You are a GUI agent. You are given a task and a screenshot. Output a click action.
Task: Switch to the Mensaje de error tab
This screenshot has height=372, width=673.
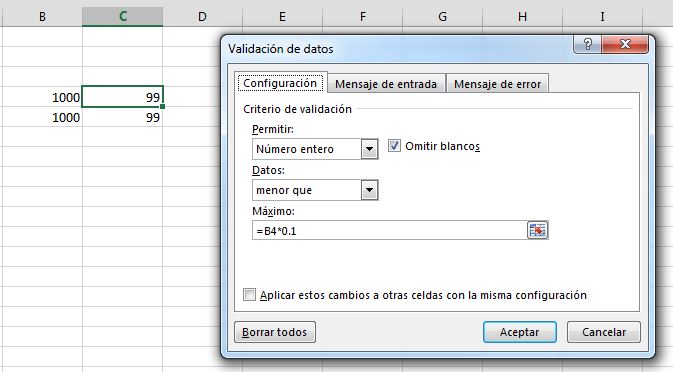pyautogui.click(x=497, y=84)
